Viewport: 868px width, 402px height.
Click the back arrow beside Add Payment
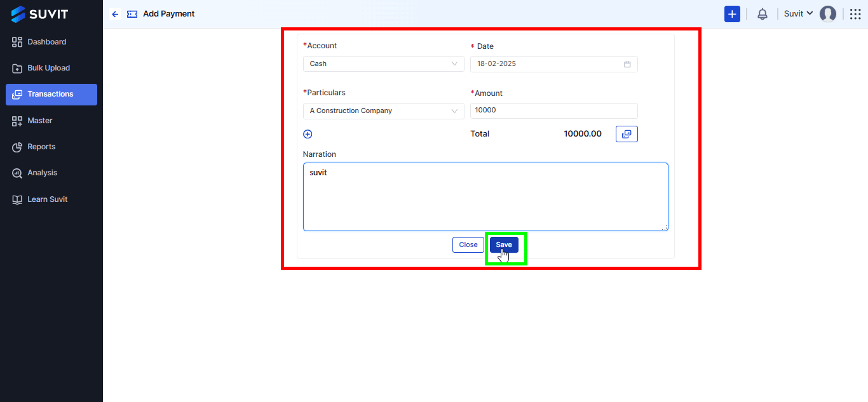pos(115,14)
